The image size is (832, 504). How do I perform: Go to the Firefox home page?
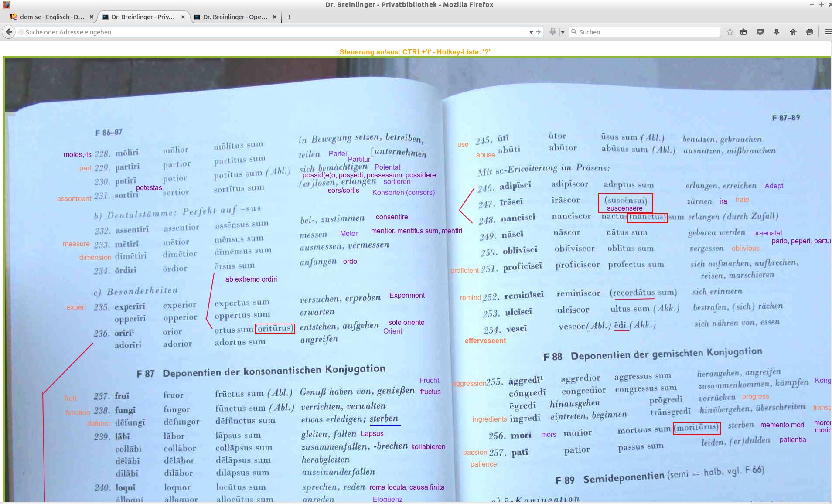(x=793, y=32)
